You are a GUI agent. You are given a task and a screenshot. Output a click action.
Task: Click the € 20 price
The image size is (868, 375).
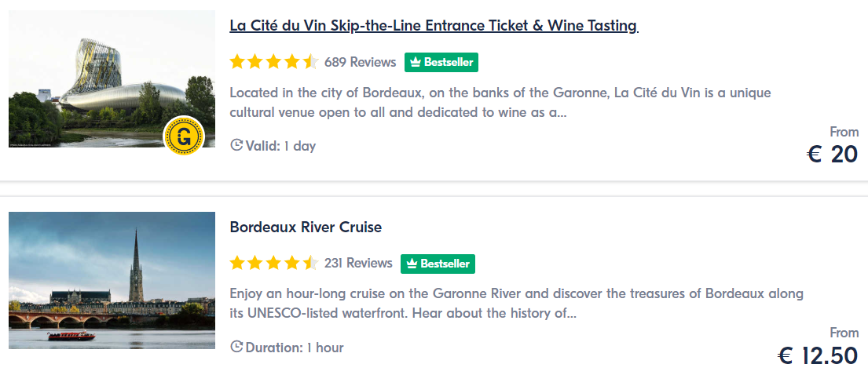point(832,155)
